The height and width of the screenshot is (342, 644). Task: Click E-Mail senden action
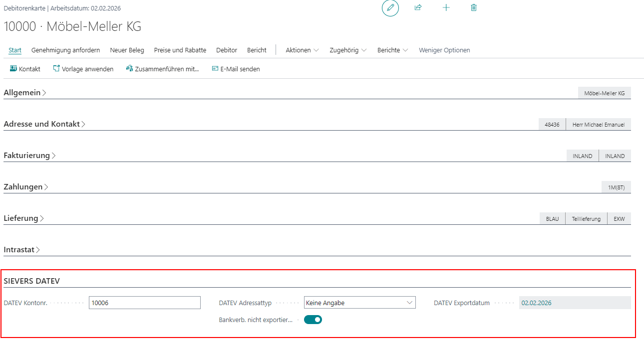pyautogui.click(x=236, y=69)
